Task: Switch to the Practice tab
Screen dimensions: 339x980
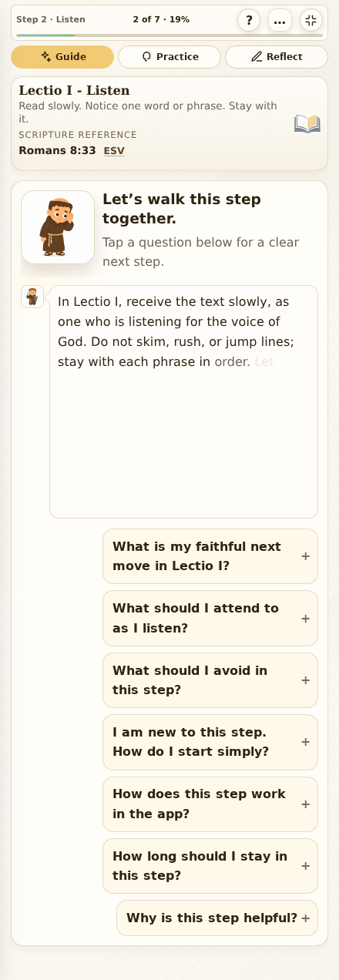Action: pos(169,57)
